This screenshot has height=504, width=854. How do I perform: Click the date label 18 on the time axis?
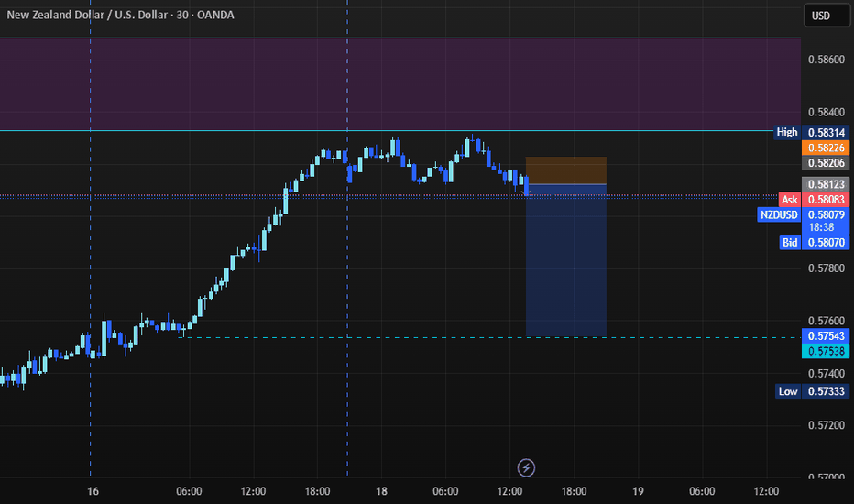point(381,491)
